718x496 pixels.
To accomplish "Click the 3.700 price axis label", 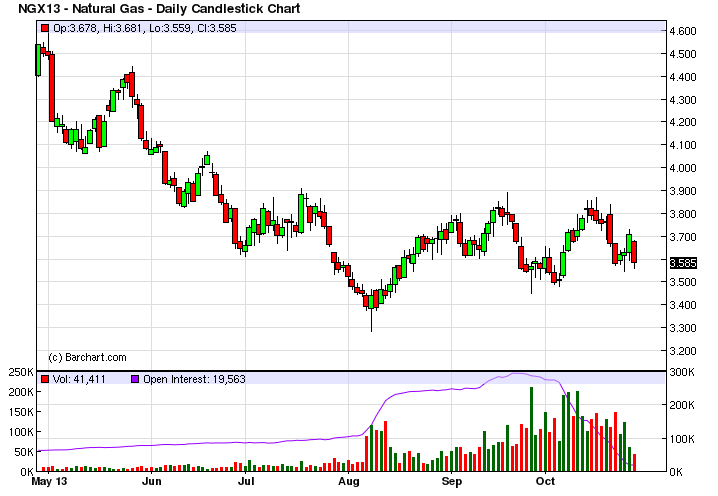I will tap(683, 237).
